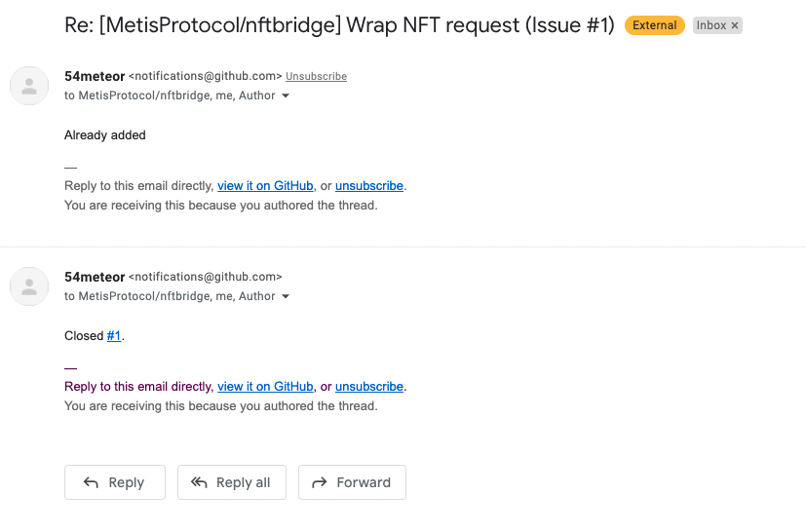Viewport: 806px width, 532px height.
Task: Click the Reply arrow icon
Action: tap(91, 482)
